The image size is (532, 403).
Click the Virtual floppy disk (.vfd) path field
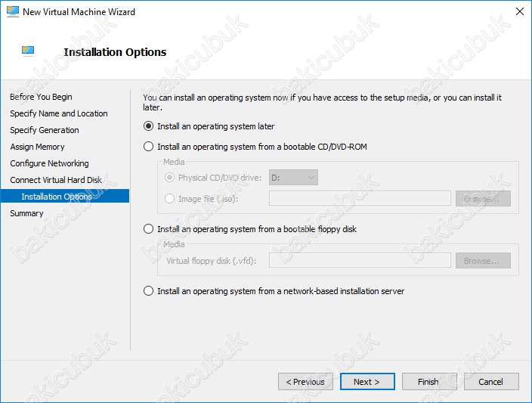tap(360, 260)
